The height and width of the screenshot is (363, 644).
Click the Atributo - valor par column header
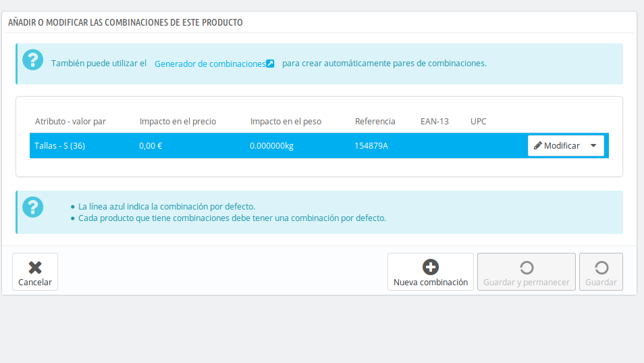[70, 121]
